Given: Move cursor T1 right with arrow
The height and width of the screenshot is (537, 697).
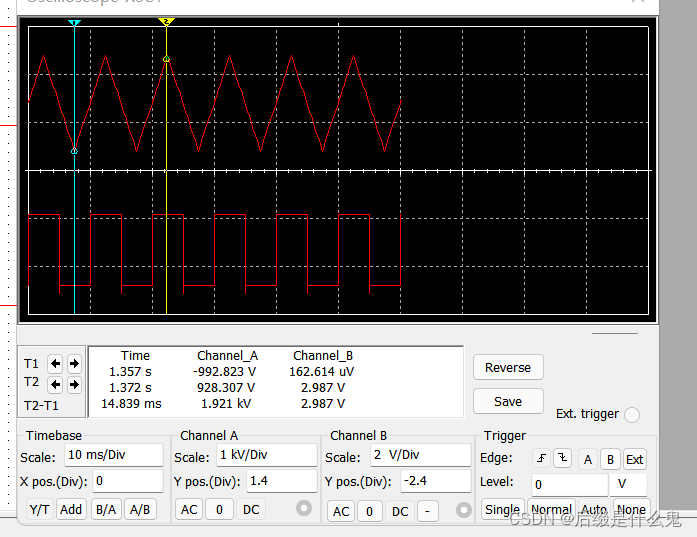Looking at the screenshot, I should click(74, 364).
